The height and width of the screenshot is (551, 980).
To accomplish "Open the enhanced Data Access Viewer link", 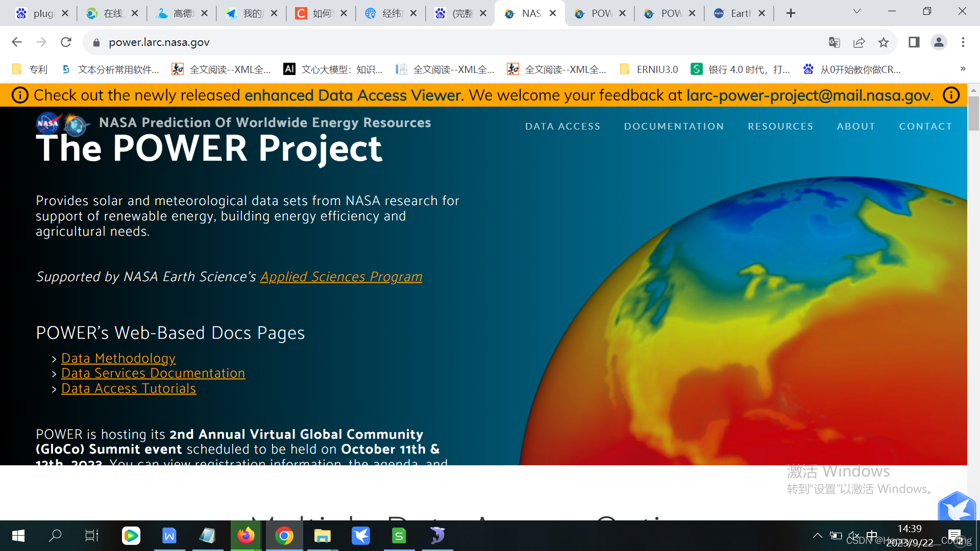I will 353,95.
